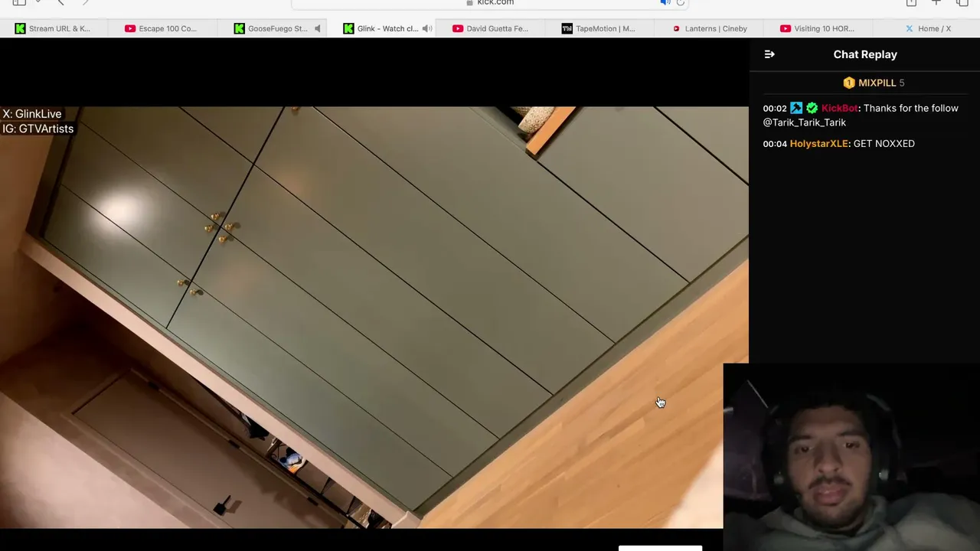Click the @Tarik_Tarik_Tarik mention in chat
The width and height of the screenshot is (980, 551).
(805, 122)
